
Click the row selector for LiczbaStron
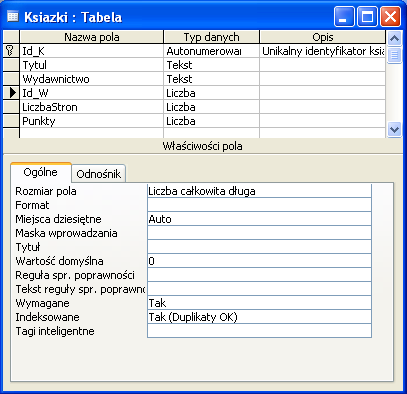tap(11, 107)
